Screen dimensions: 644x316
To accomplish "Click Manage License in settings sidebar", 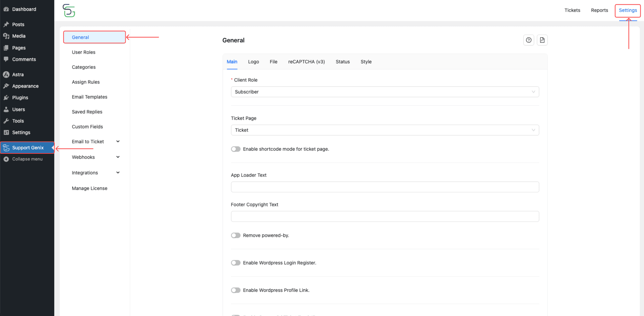I will [x=89, y=188].
